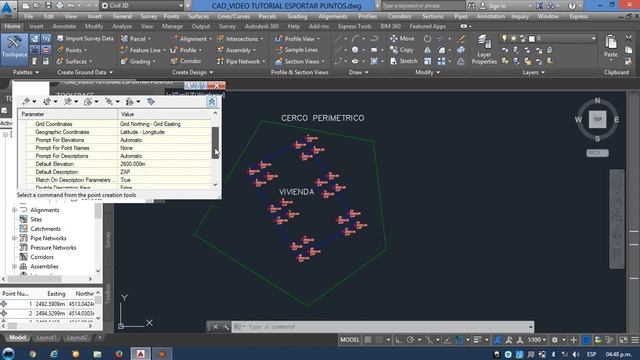Click the volume icon in system tray

[576, 354]
